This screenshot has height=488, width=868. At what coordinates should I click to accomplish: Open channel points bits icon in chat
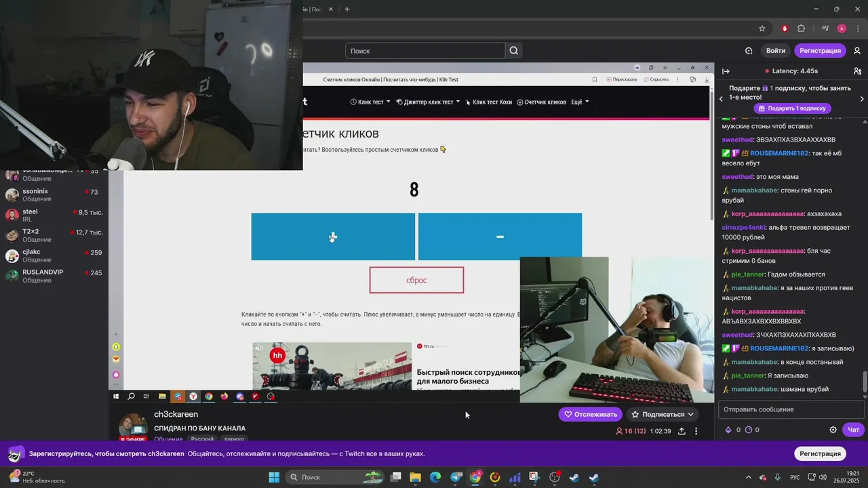(x=728, y=430)
